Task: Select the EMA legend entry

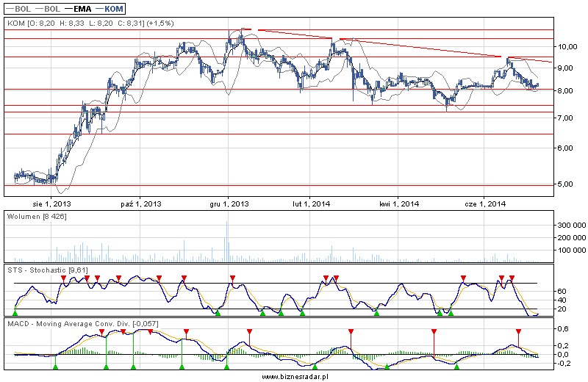Action: coord(78,9)
